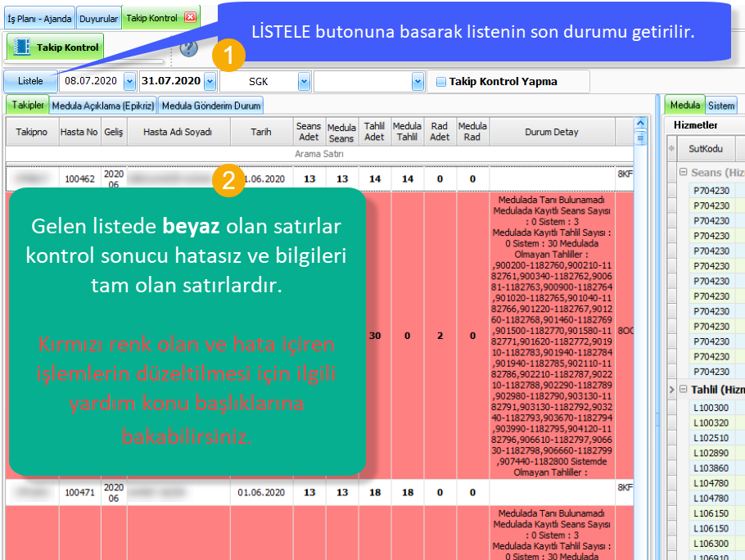Click the SutKodu column header
The height and width of the screenshot is (560, 745).
(x=706, y=149)
